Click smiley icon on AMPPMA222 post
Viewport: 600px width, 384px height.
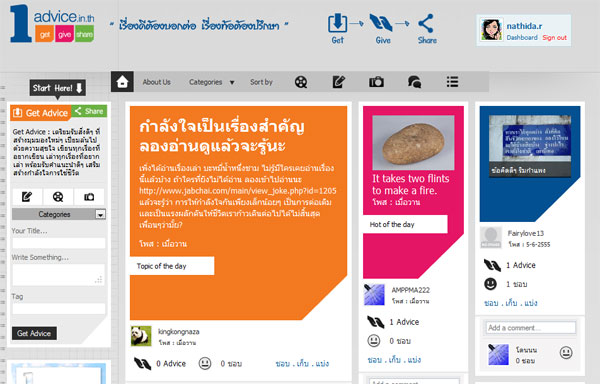tap(373, 340)
